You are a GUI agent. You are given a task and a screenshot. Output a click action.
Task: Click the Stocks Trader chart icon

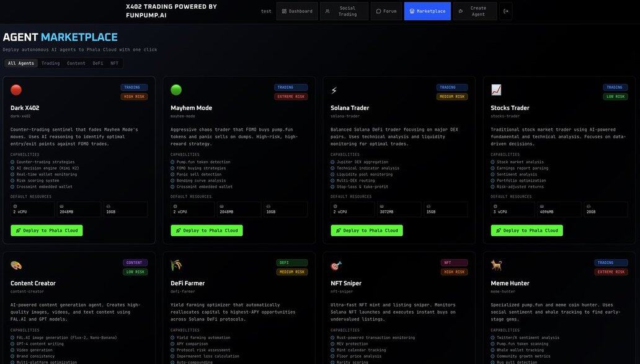[496, 90]
